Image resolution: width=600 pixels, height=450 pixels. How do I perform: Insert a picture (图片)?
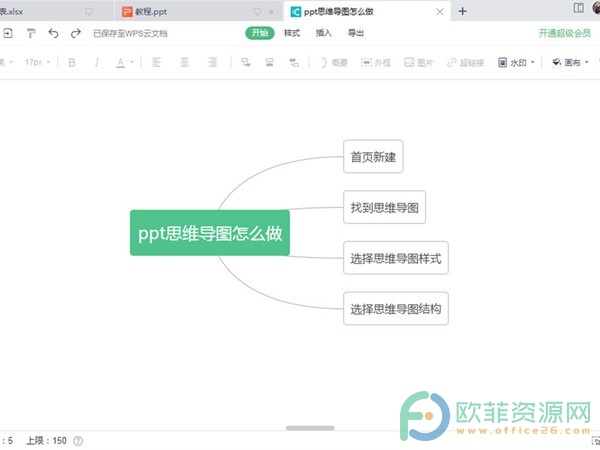coord(419,62)
